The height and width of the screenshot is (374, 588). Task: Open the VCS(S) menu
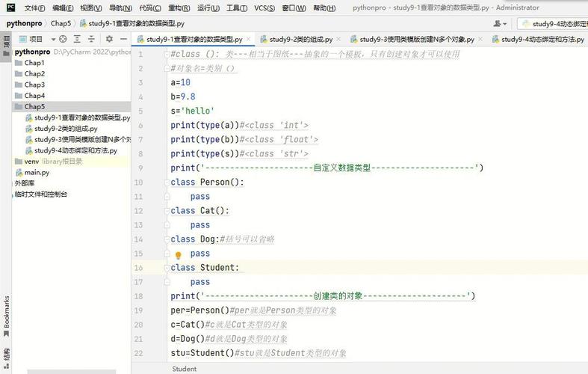[x=264, y=8]
